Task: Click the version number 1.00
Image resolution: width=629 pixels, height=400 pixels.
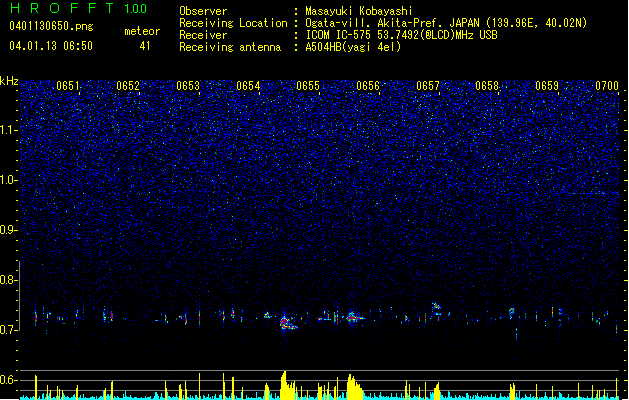Action: (136, 8)
